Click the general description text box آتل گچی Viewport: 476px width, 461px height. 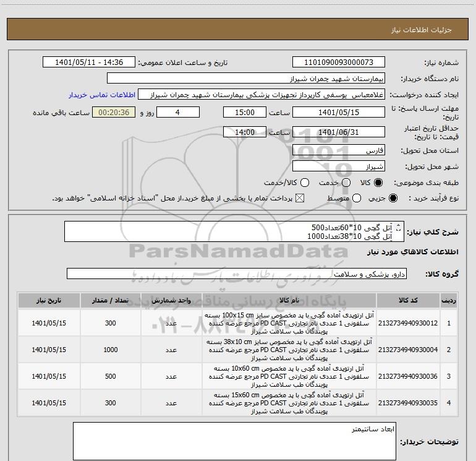coord(234,231)
